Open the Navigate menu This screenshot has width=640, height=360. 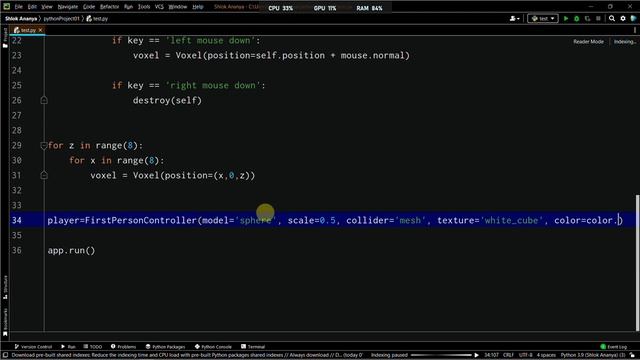point(68,7)
